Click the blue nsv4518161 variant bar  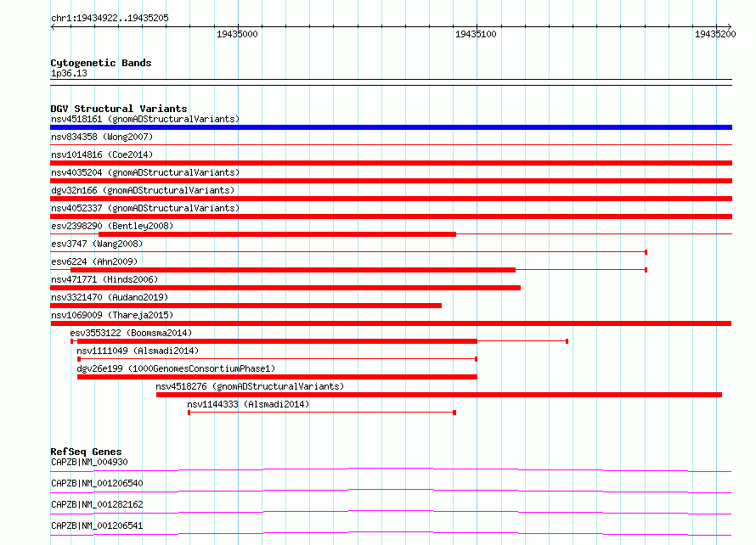(391, 127)
